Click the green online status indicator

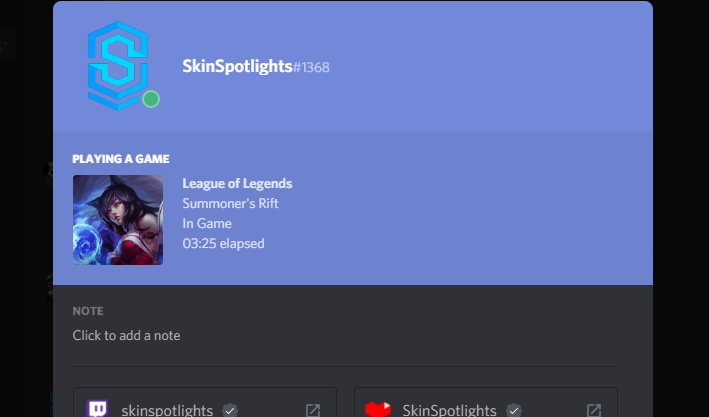[x=151, y=99]
